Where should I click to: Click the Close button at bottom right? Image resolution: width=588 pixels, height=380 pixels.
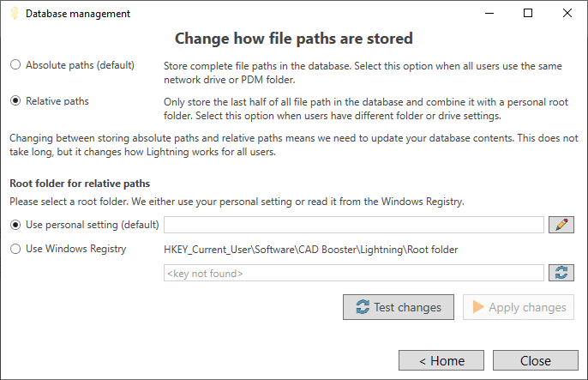(535, 360)
